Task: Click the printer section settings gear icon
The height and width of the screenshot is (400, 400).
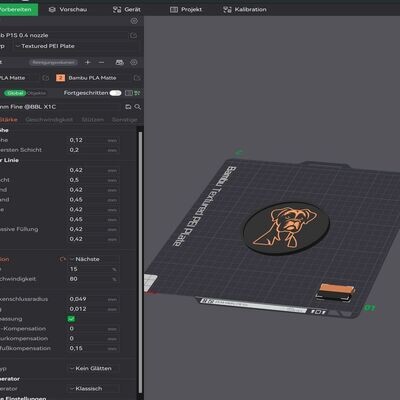Action: (134, 21)
